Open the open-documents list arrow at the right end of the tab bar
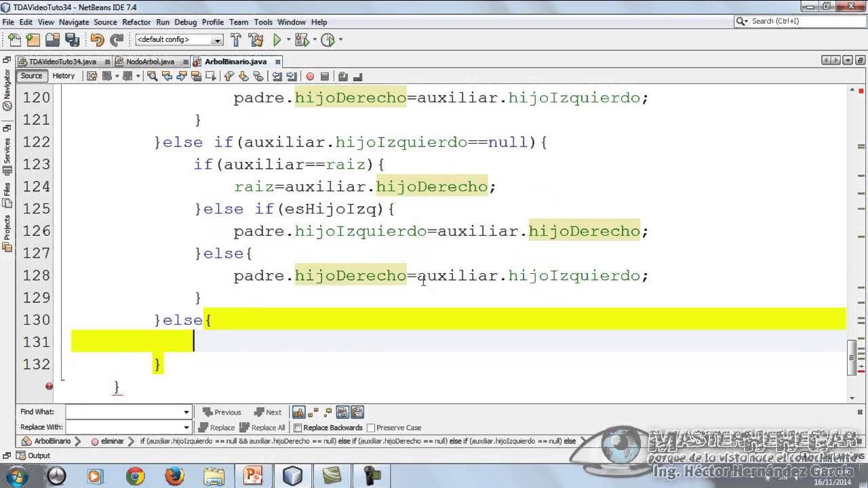This screenshot has width=868, height=488. (848, 60)
